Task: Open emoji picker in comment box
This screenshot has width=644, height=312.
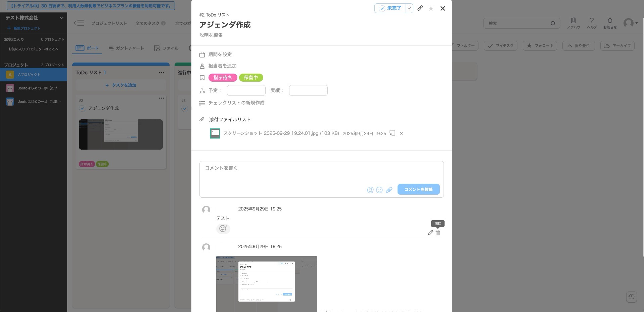Action: 379,190
